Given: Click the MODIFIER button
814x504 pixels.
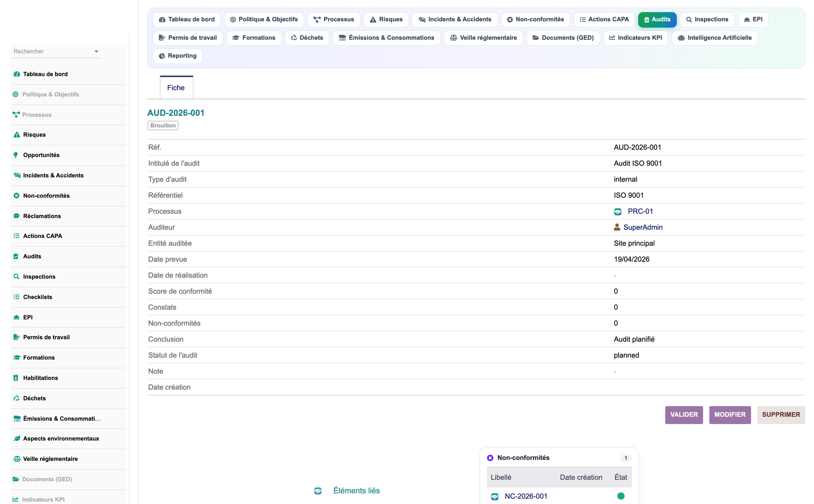Looking at the screenshot, I should click(x=730, y=415).
